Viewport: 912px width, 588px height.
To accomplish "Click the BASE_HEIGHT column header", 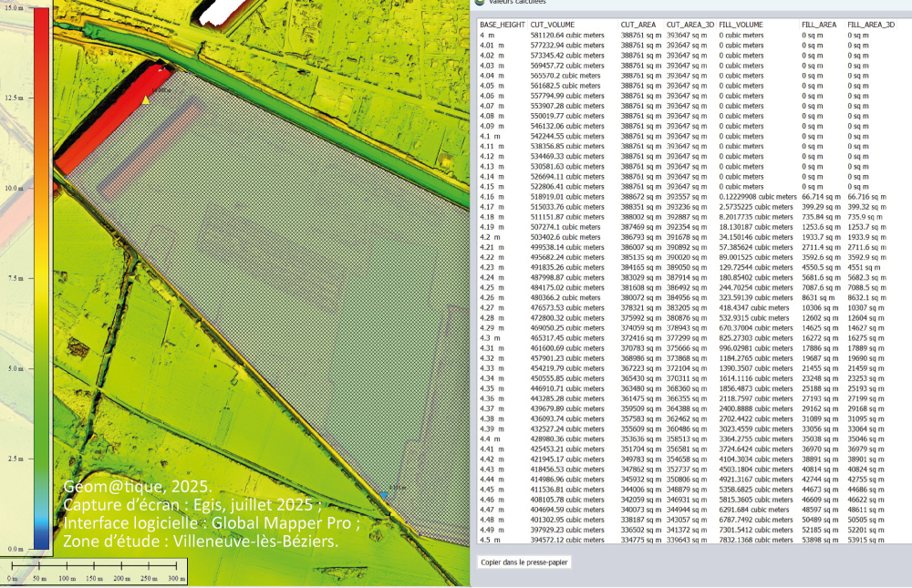I will pos(502,24).
